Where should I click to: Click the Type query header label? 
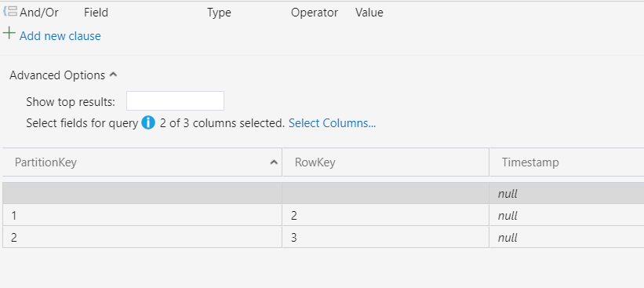point(219,13)
